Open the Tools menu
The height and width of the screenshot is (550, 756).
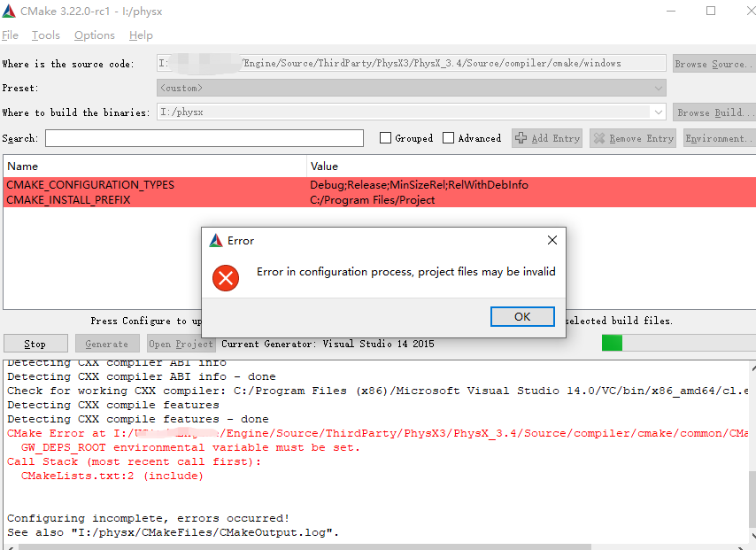(46, 35)
